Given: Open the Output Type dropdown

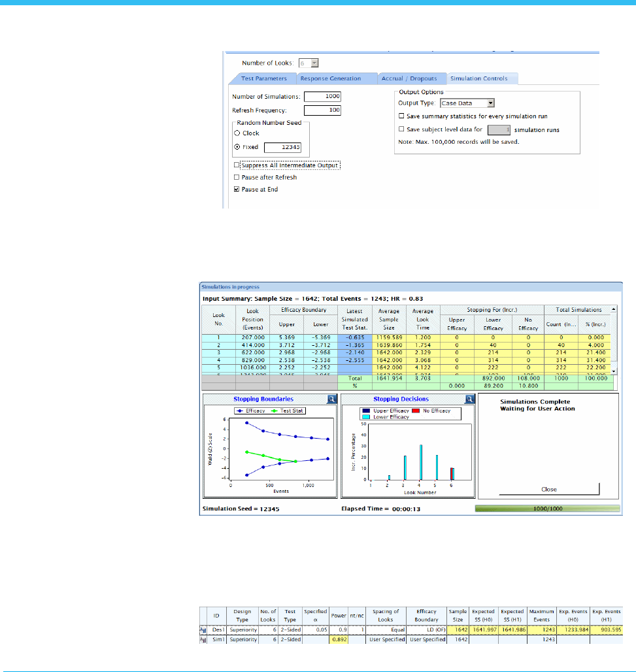Looking at the screenshot, I should (491, 103).
